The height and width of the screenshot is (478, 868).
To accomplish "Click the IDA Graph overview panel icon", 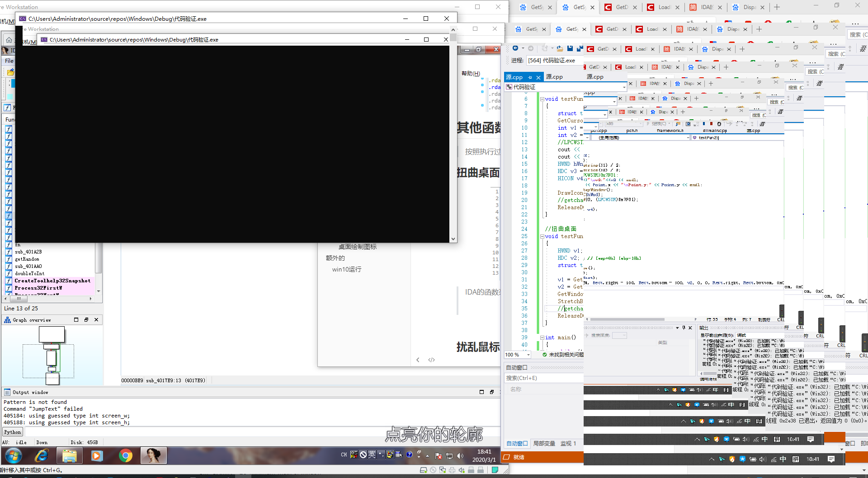I will click(x=7, y=320).
